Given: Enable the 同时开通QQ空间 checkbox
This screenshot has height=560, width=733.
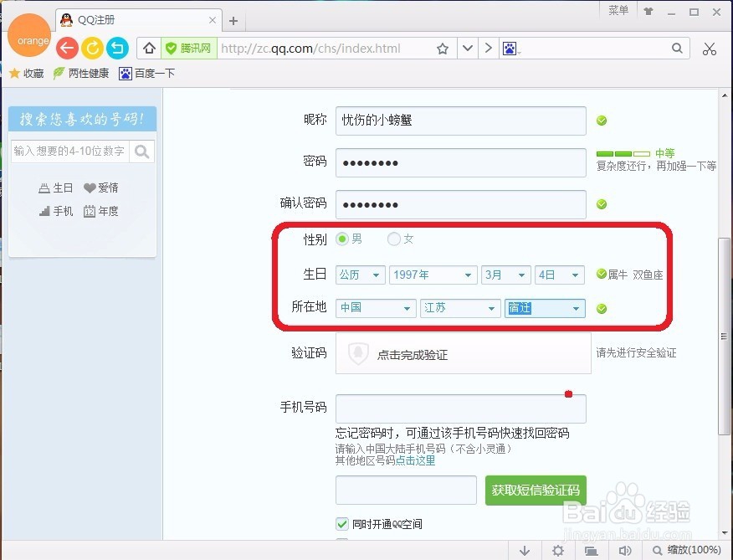Looking at the screenshot, I should click(x=341, y=523).
